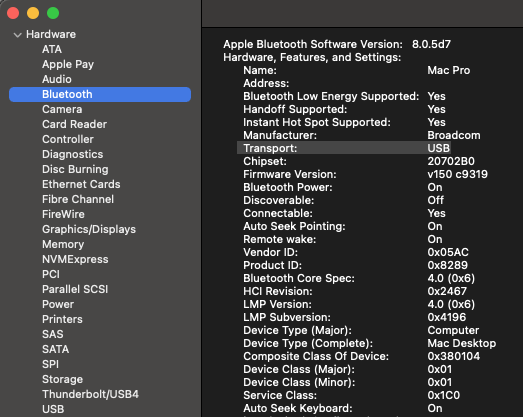Select SPI in the sidebar
The height and width of the screenshot is (417, 523).
click(50, 365)
